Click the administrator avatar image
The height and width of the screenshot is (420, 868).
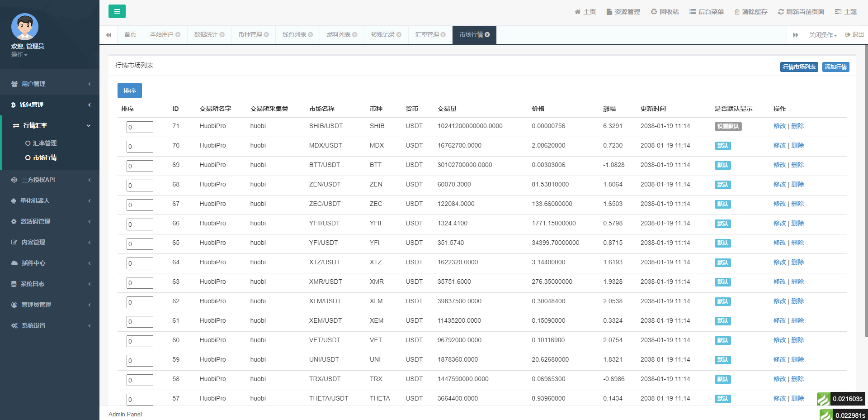coord(25,27)
